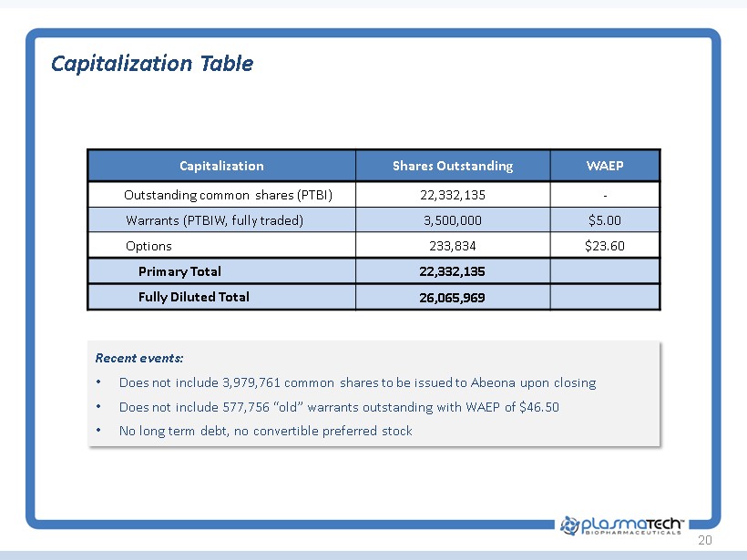
Task: Select the Fully Diluted Total row label
Action: [x=193, y=297]
